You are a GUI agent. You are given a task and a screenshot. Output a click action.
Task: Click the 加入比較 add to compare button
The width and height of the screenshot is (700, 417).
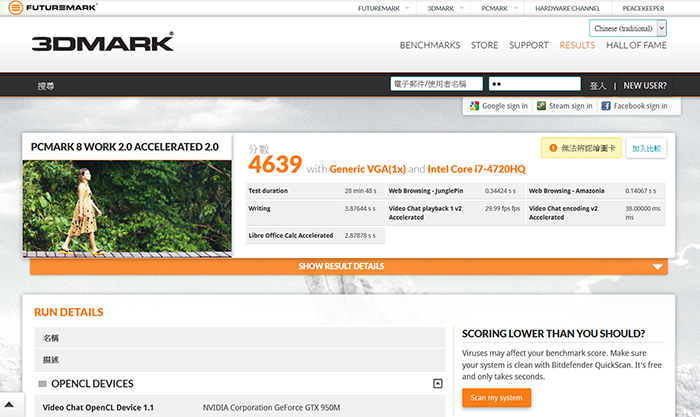[x=646, y=148]
